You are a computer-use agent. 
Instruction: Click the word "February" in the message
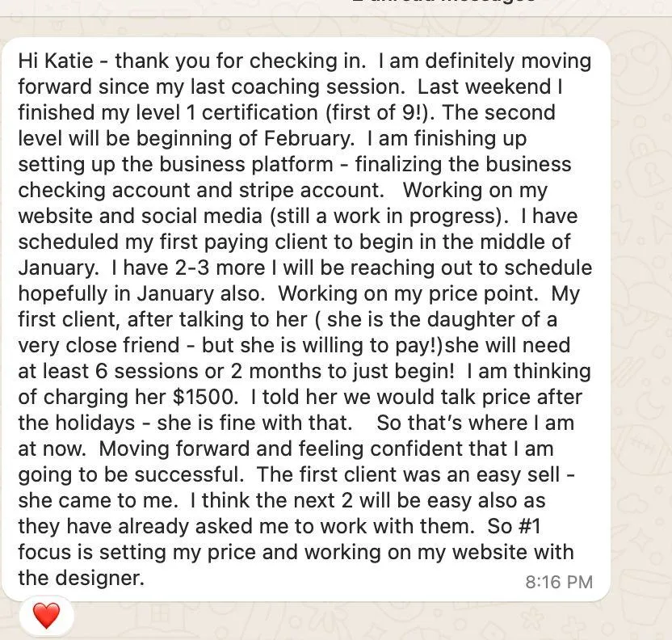[x=309, y=138]
